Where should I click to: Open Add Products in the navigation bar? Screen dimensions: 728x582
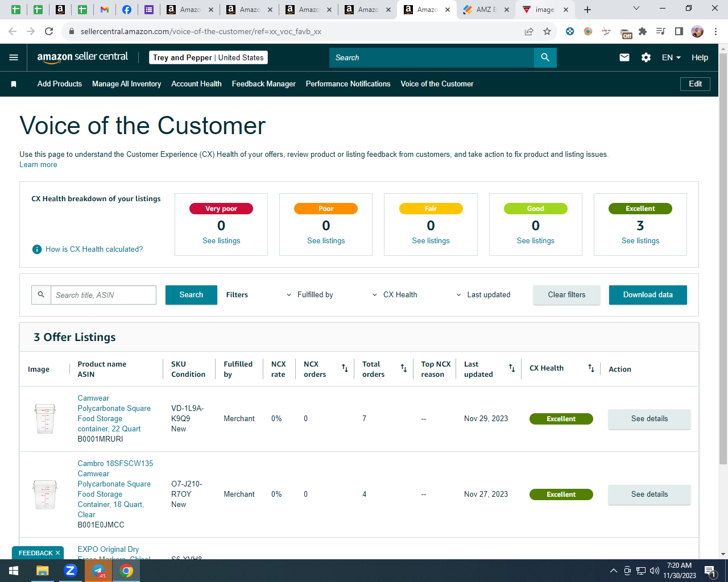tap(60, 84)
